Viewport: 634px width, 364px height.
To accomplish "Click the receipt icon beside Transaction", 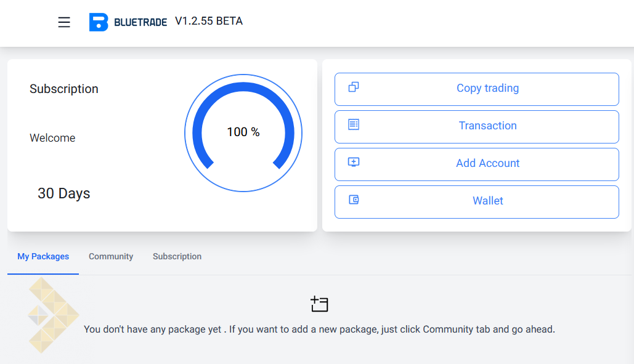I will 354,124.
